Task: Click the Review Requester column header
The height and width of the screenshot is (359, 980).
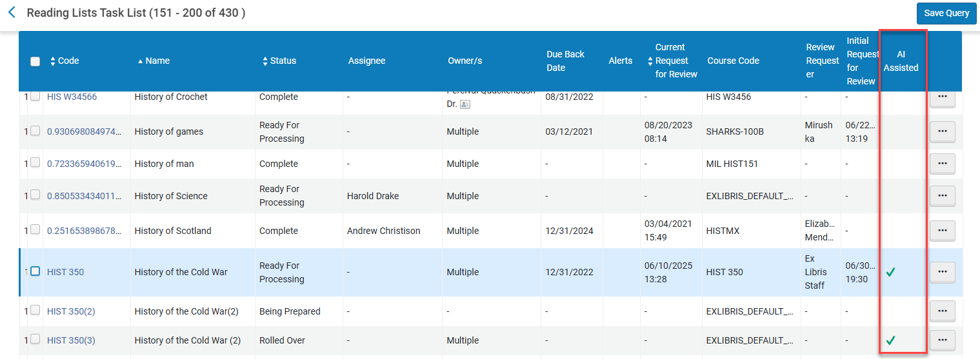Action: 822,61
